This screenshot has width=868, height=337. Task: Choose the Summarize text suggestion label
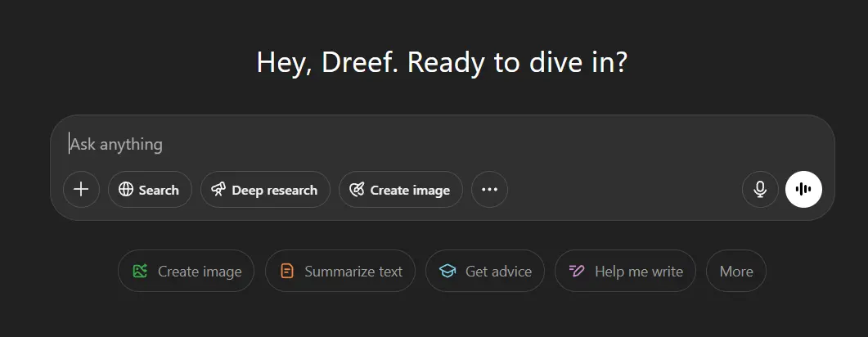tap(353, 272)
